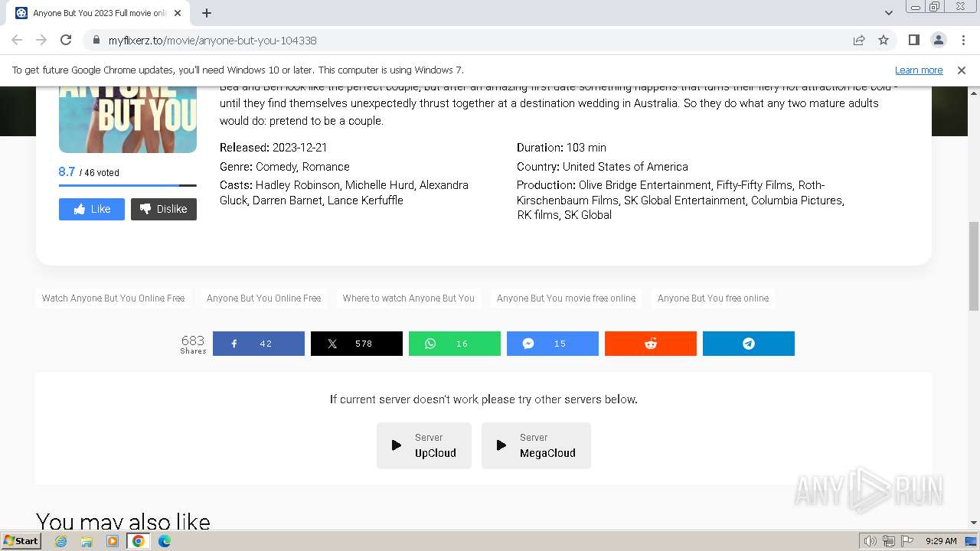Click the Where to watch Anyone But You tag
The height and width of the screenshot is (551, 980).
(409, 298)
